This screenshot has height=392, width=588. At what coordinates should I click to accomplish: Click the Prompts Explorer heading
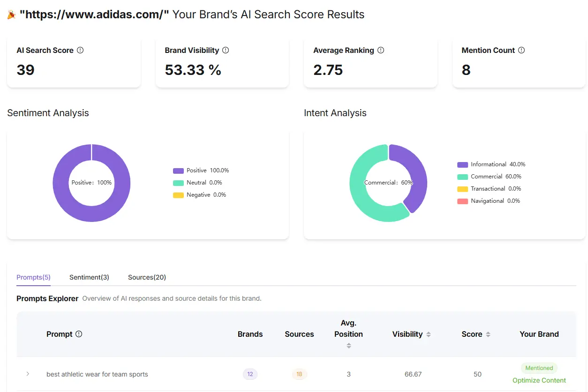click(x=47, y=298)
